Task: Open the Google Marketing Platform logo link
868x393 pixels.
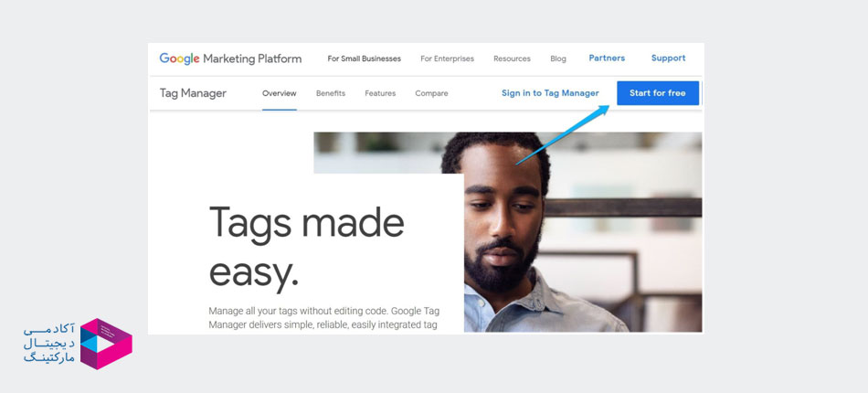Action: click(x=230, y=58)
